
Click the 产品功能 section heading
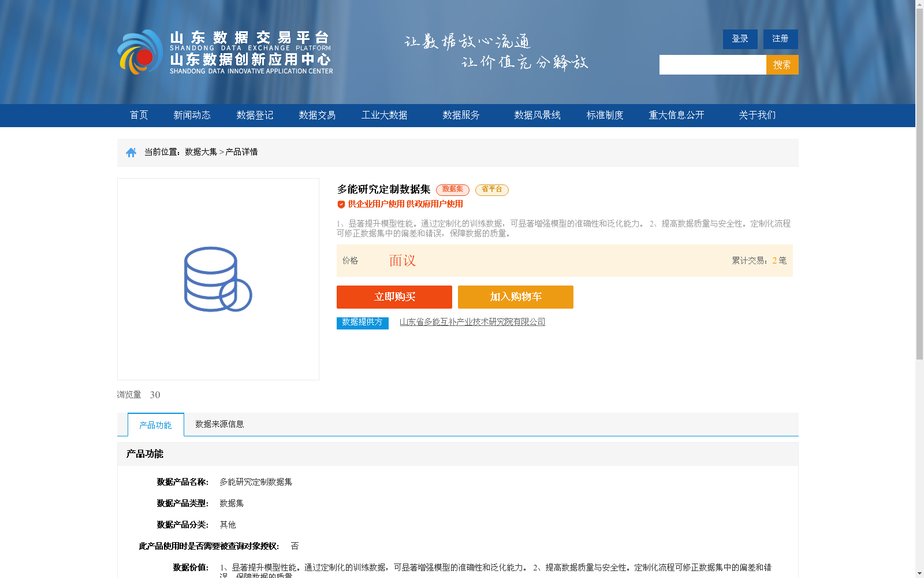[145, 454]
